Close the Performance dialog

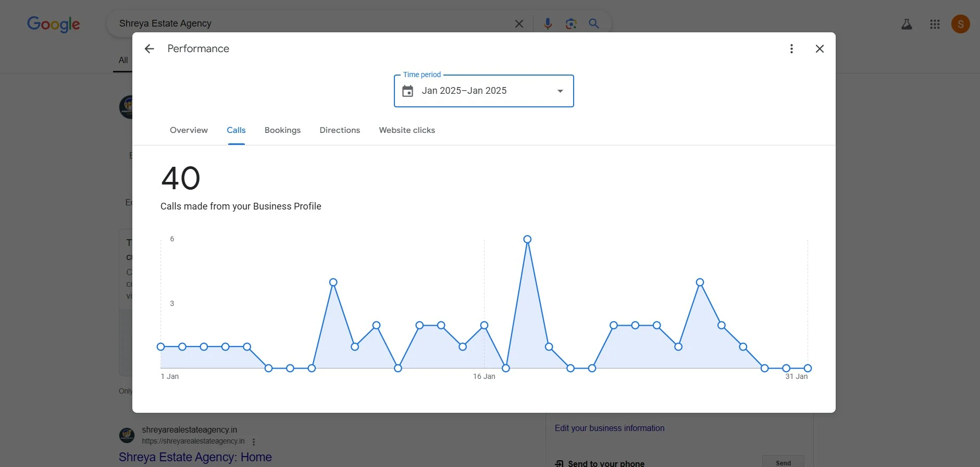click(x=820, y=48)
